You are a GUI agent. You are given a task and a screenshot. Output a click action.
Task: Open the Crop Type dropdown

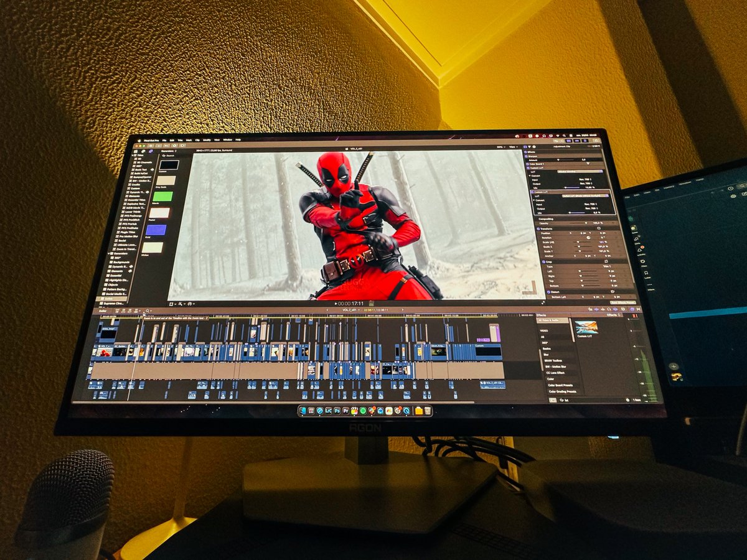607,266
